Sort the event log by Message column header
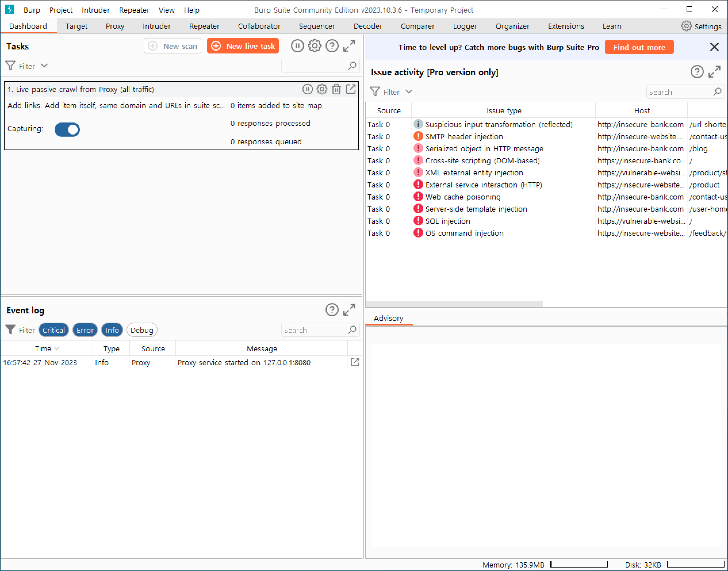 262,349
